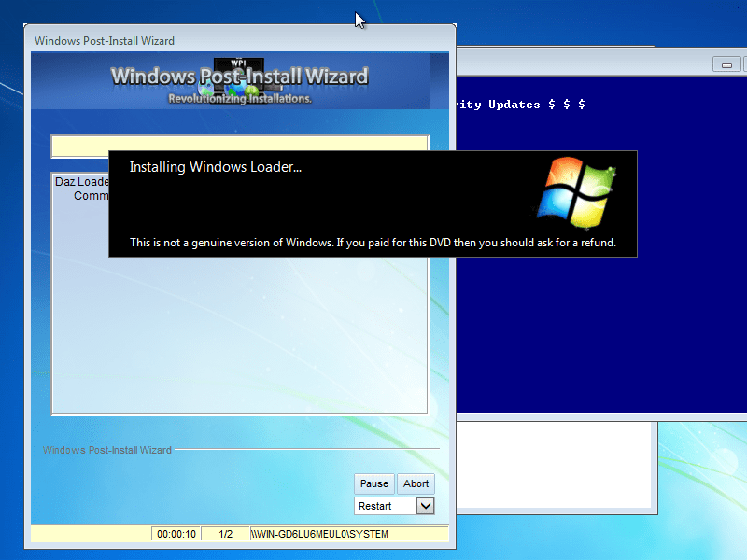Abort the Post-Install Wizard installation
This screenshot has width=747, height=560.
coord(416,483)
